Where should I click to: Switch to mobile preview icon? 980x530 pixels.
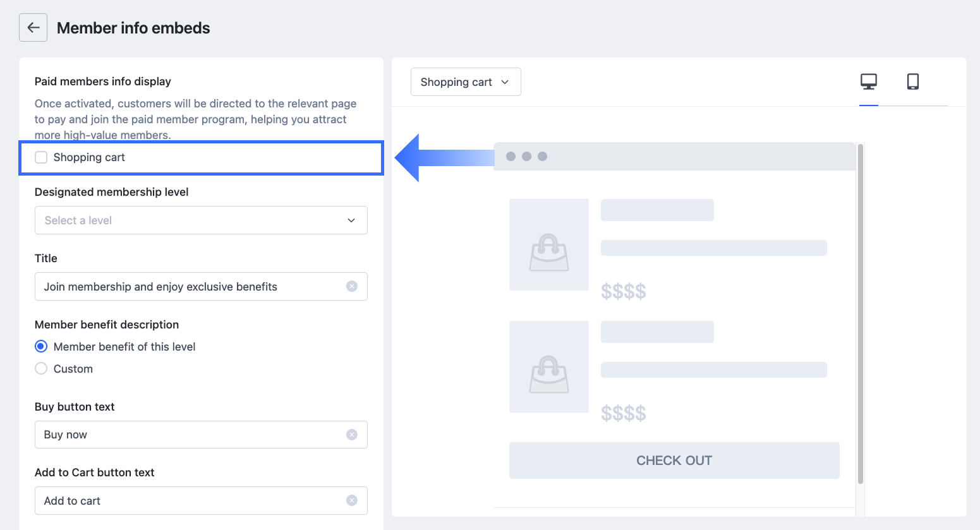click(912, 81)
